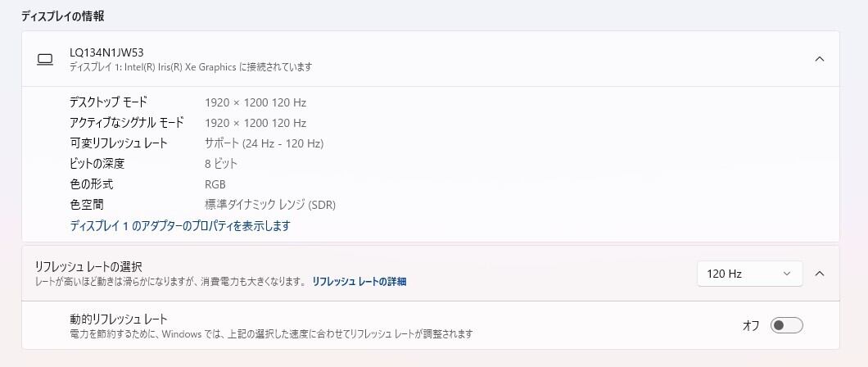This screenshot has height=367, width=868.
Task: Open the リフレッシュ レートの詳細 link
Action: click(359, 281)
